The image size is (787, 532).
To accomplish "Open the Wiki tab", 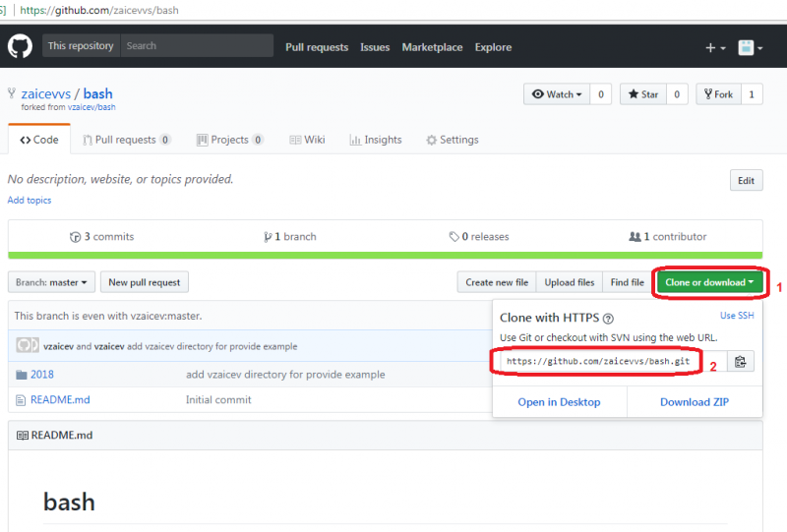I will (307, 140).
